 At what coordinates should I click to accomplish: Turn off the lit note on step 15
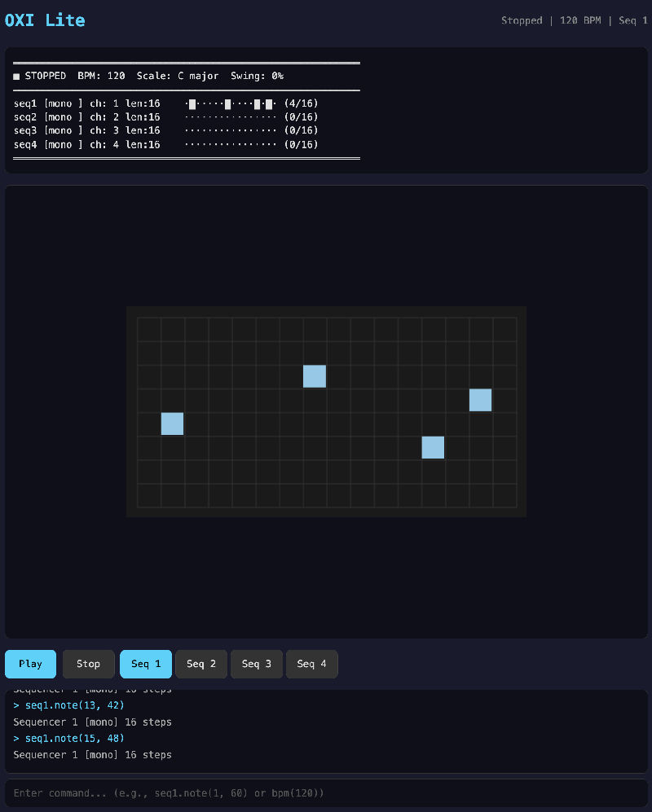coord(480,400)
